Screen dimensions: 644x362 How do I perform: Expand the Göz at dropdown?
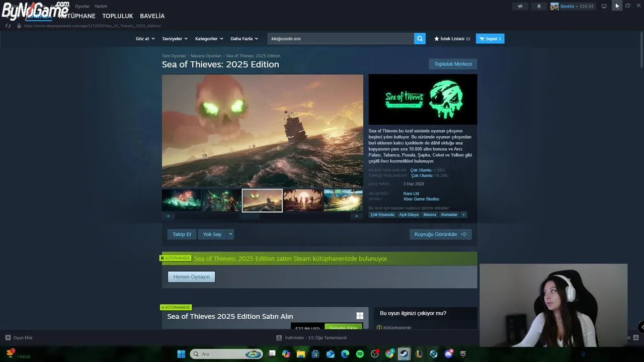(x=145, y=39)
